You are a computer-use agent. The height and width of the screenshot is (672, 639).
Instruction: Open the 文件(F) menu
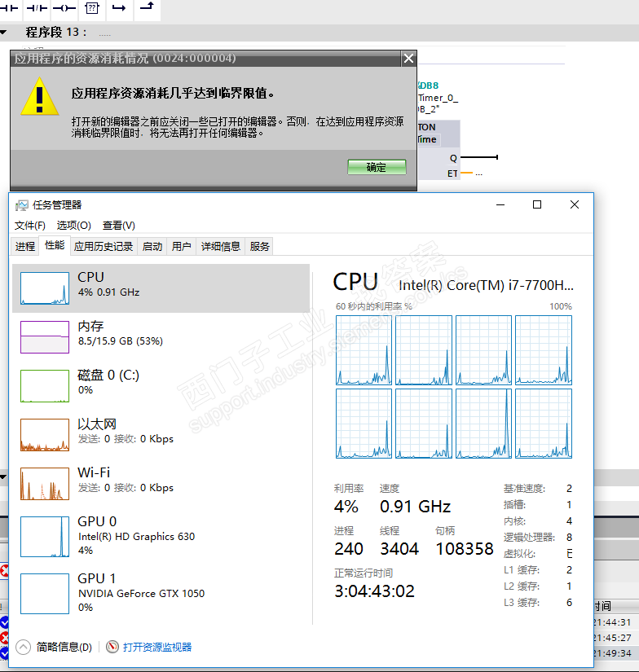(29, 226)
